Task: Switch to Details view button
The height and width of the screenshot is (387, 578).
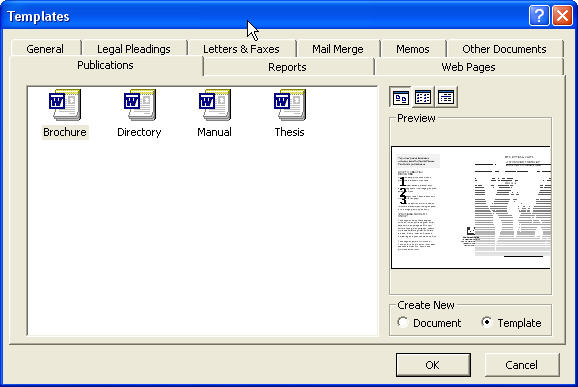Action: (x=446, y=98)
